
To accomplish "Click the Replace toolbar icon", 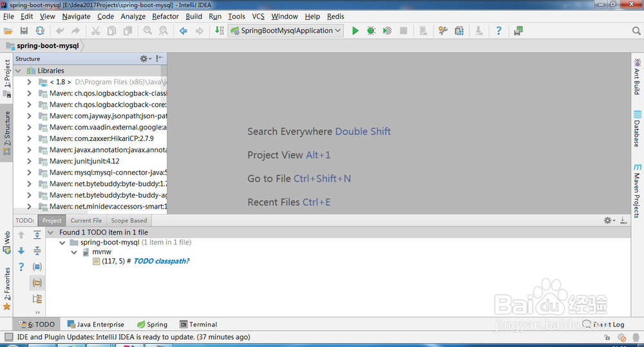I will click(164, 31).
